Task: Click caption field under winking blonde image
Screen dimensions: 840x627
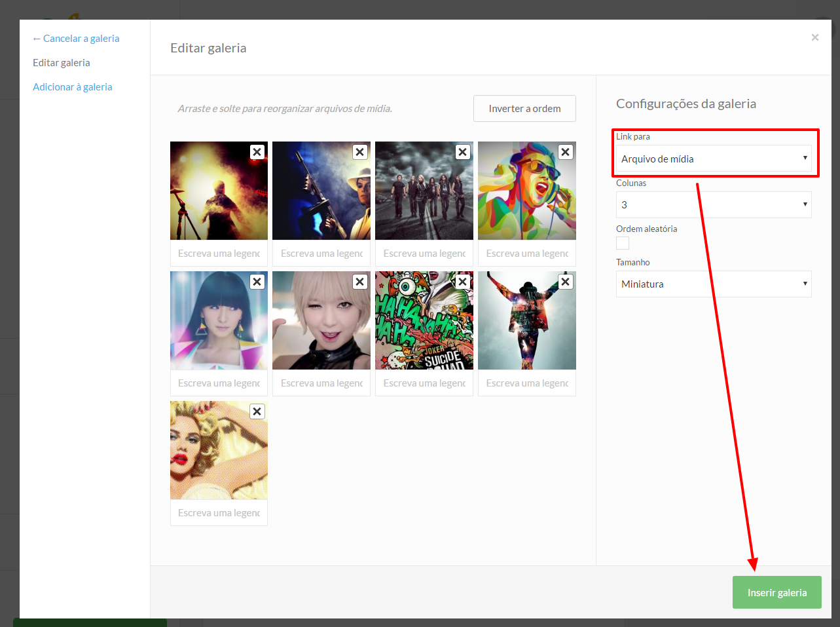Action: (x=321, y=383)
